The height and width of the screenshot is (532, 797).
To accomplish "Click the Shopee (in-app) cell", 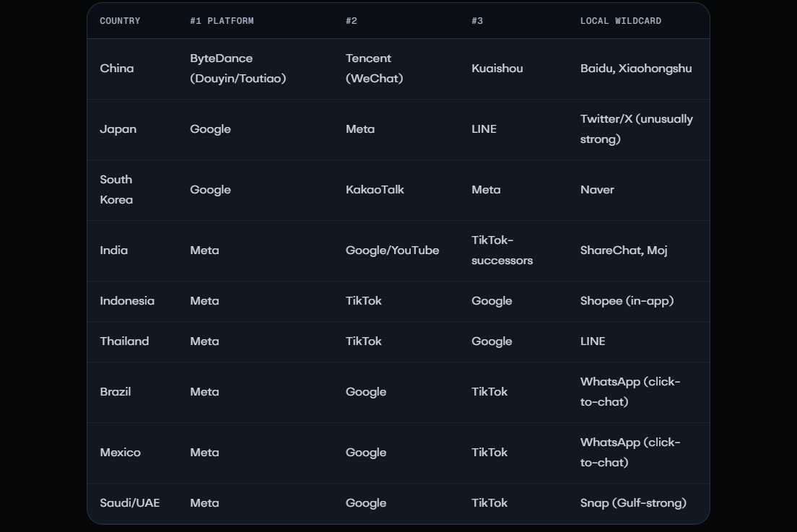I will tap(627, 301).
